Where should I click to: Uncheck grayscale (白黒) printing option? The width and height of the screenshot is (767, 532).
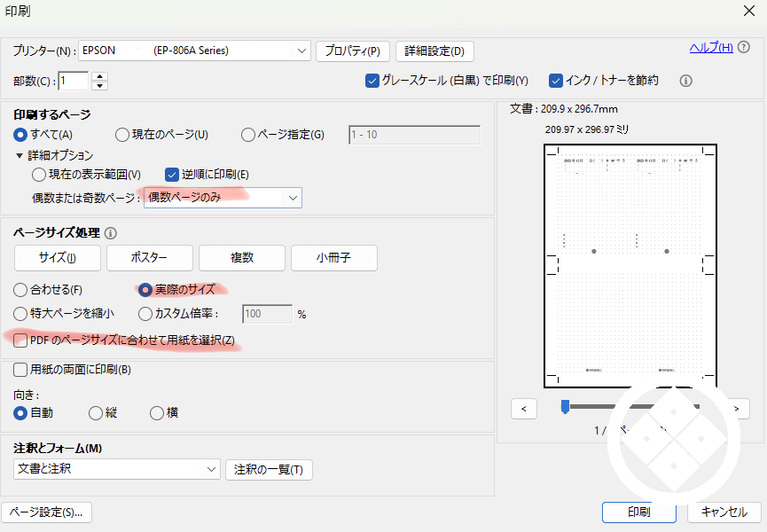372,81
